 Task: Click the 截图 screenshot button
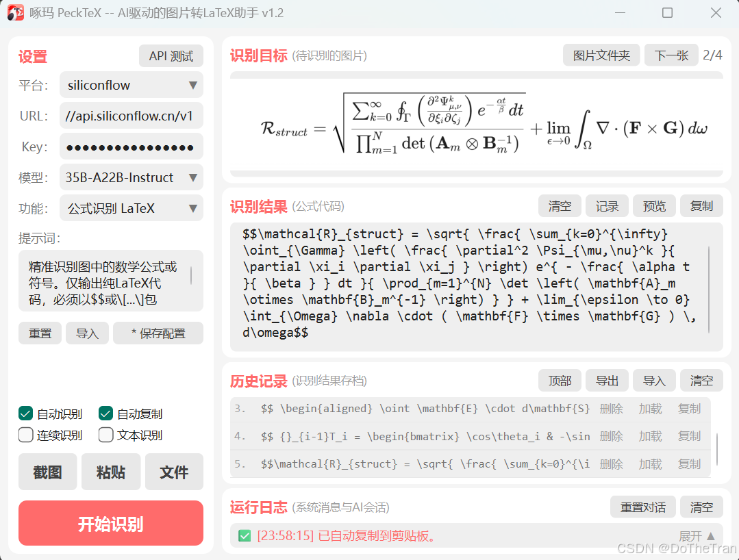(48, 472)
